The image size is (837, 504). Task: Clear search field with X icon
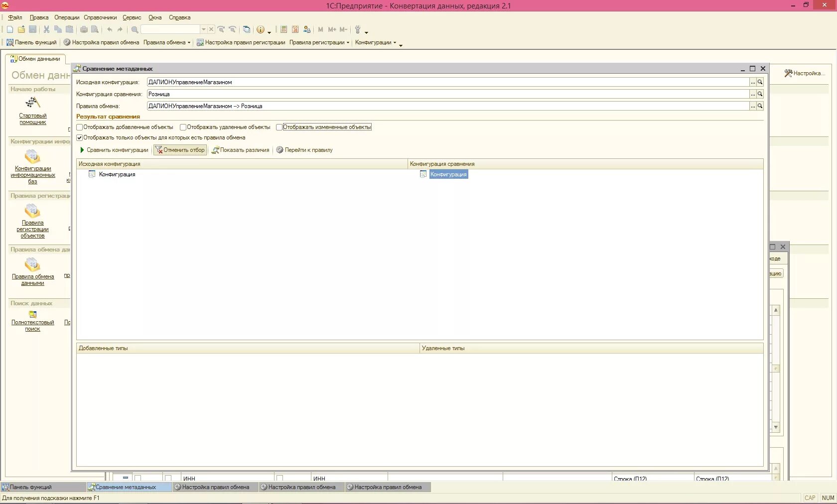(211, 29)
